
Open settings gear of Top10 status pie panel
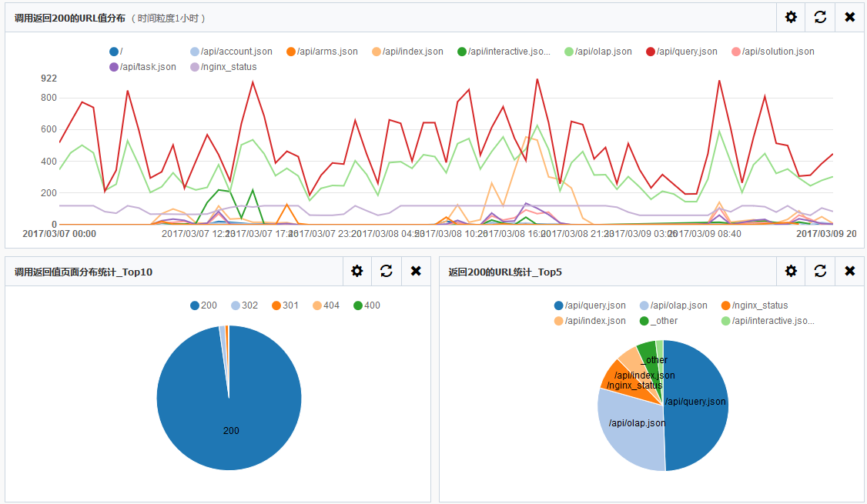tap(357, 271)
